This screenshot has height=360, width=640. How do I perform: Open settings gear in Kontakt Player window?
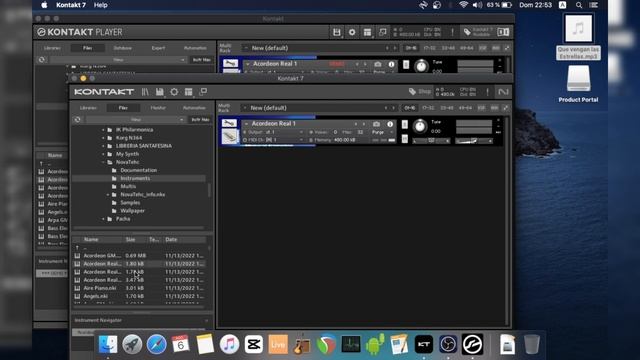coord(352,32)
